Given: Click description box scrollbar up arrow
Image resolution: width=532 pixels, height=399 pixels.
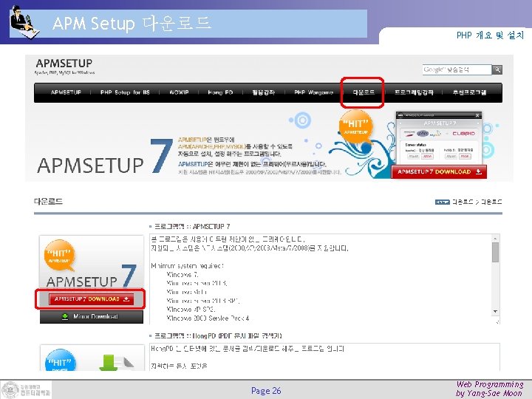Looking at the screenshot, I should (495, 239).
